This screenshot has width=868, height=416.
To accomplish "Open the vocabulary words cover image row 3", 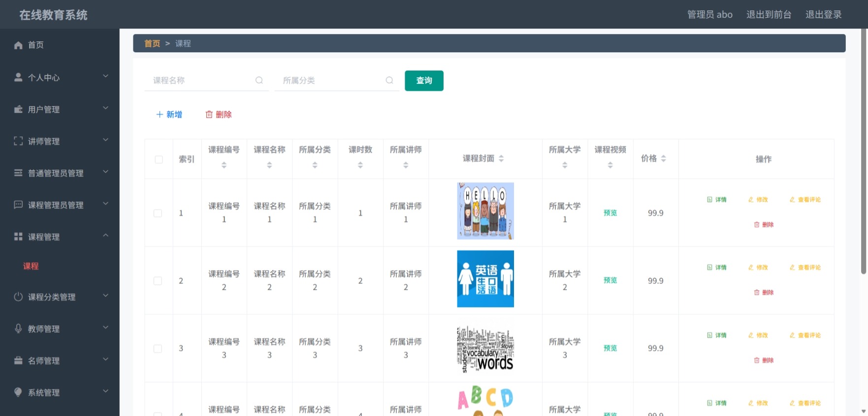I will (x=485, y=349).
